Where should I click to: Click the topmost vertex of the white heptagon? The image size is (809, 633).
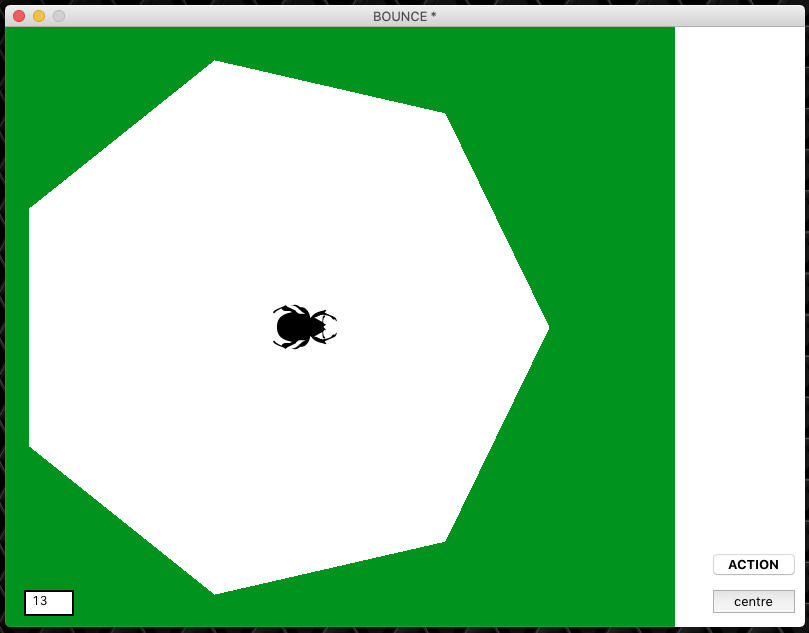[x=215, y=64]
